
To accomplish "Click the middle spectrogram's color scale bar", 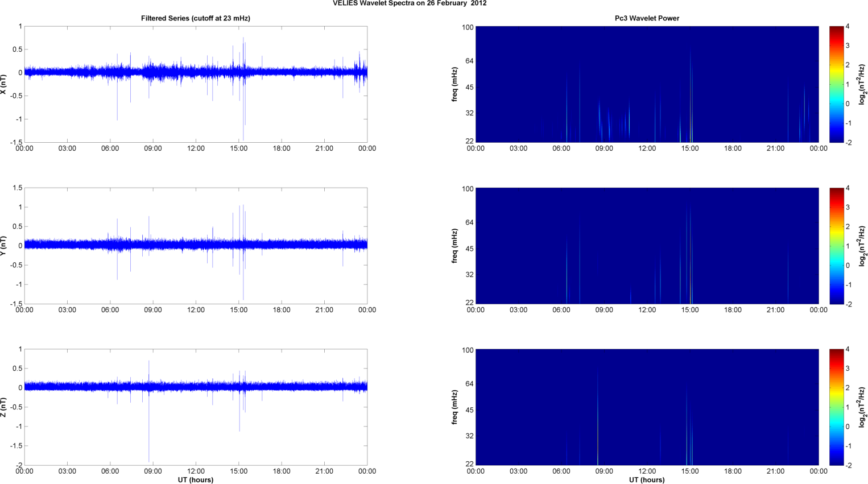I will click(x=836, y=246).
